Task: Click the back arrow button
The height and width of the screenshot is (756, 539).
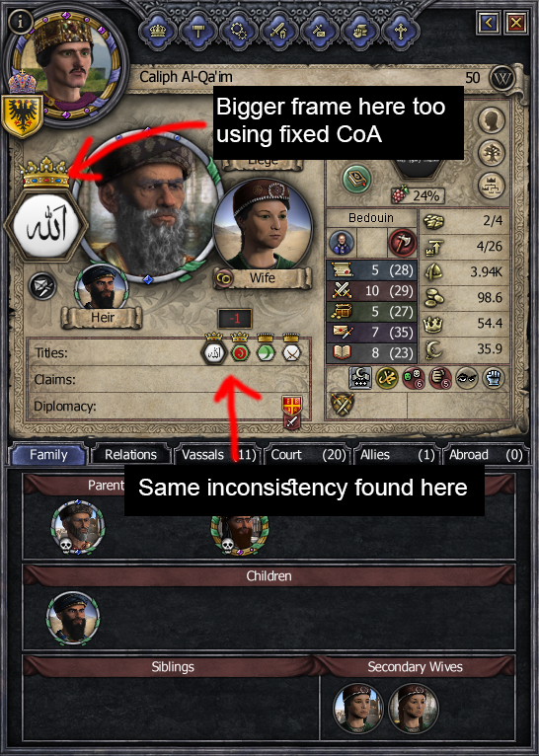Action: [489, 22]
